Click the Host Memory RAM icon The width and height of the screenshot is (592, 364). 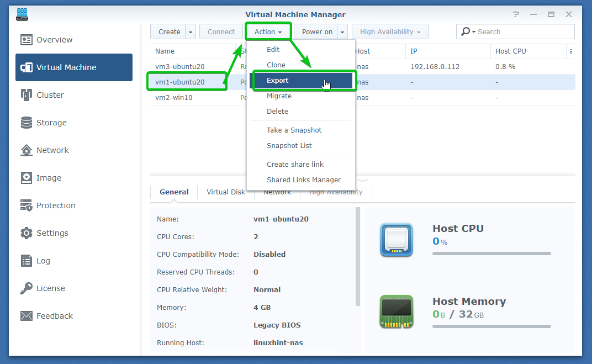pyautogui.click(x=397, y=312)
